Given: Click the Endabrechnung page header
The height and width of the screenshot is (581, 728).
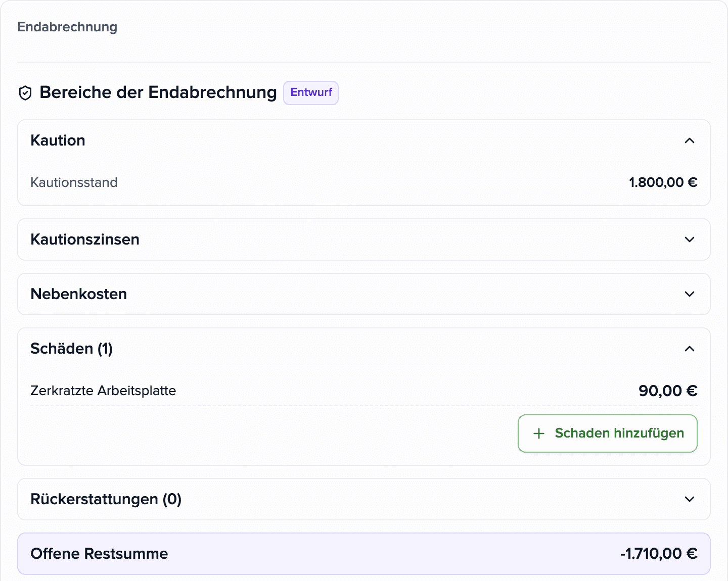Looking at the screenshot, I should 67,27.
